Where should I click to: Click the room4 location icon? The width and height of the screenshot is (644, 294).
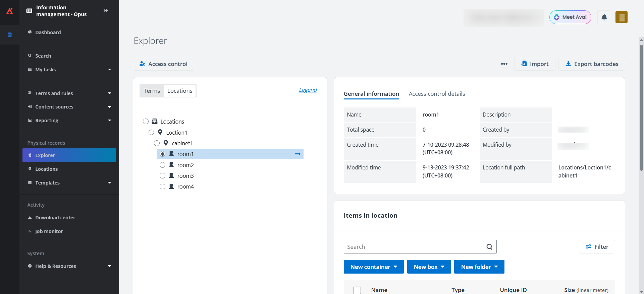point(171,186)
